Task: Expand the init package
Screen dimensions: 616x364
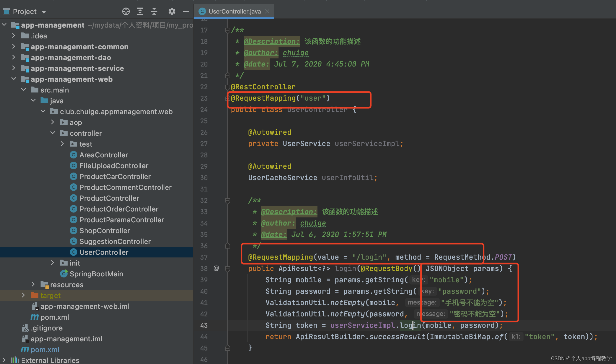Action: click(53, 263)
